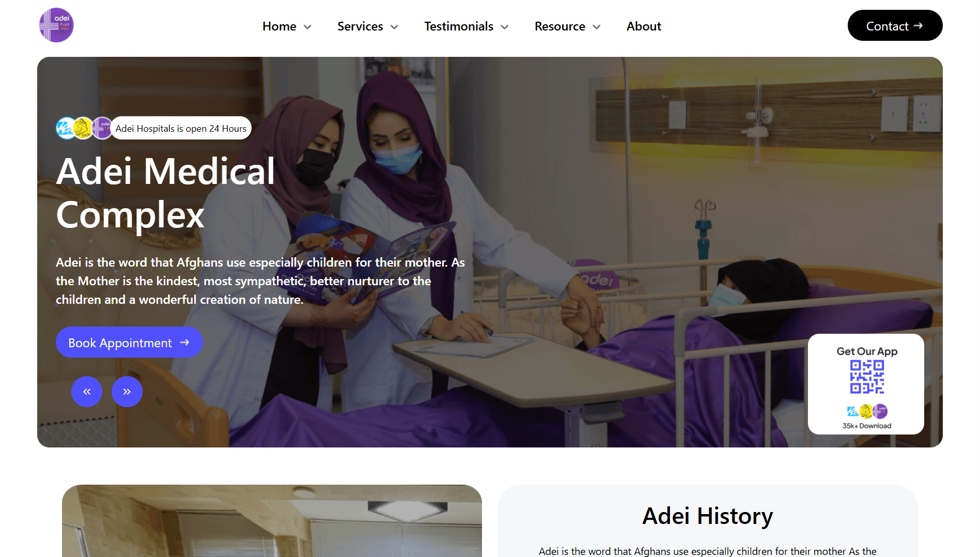Viewport: 980px width, 557px height.
Task: Select Services in the top navigation
Action: tap(360, 26)
